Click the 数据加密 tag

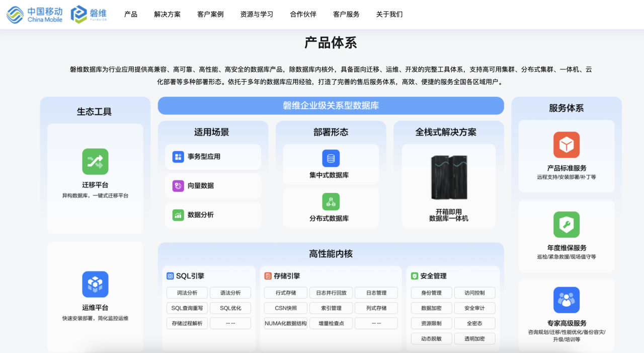(432, 308)
